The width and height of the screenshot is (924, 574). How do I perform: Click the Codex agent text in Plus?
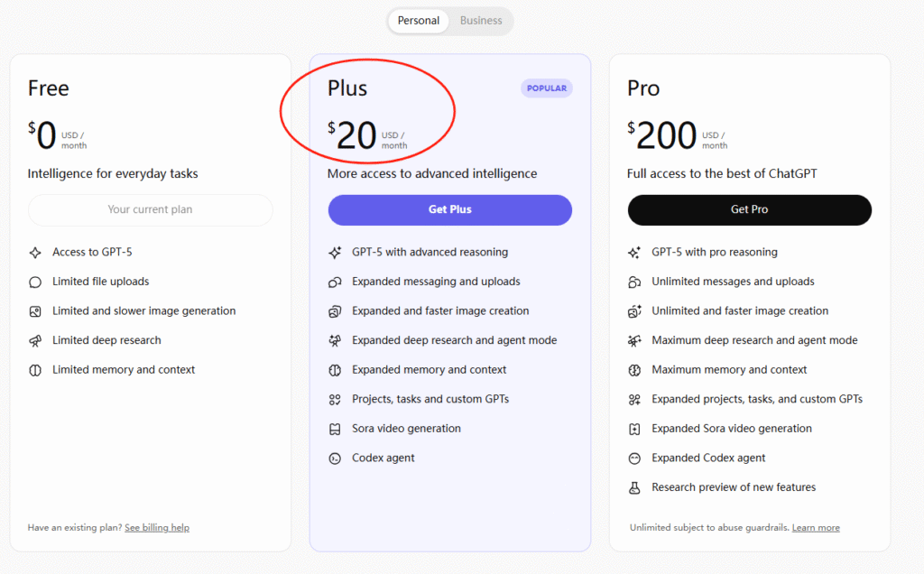pos(383,458)
